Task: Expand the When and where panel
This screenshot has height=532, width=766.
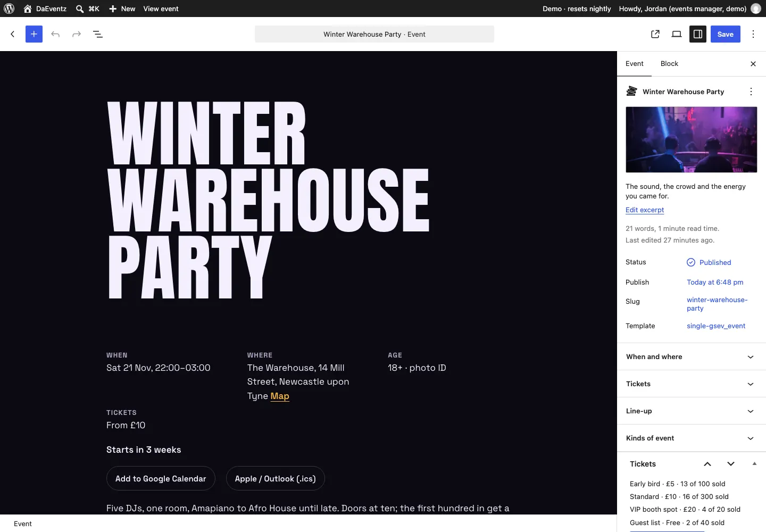Action: [x=692, y=357]
